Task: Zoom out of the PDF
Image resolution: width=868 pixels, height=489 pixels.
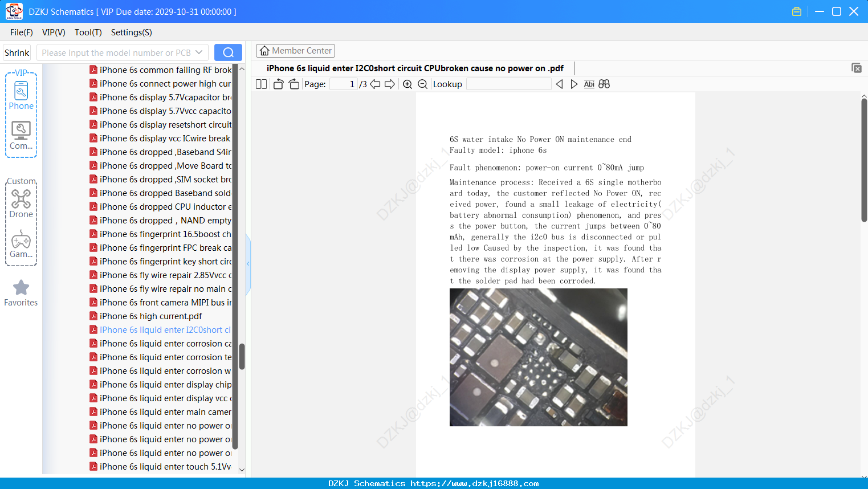Action: pos(422,84)
